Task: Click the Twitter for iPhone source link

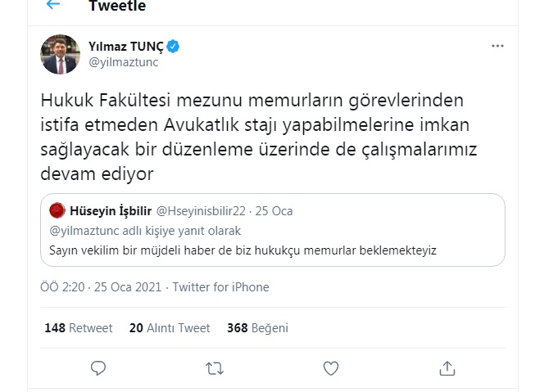Action: 222,287
